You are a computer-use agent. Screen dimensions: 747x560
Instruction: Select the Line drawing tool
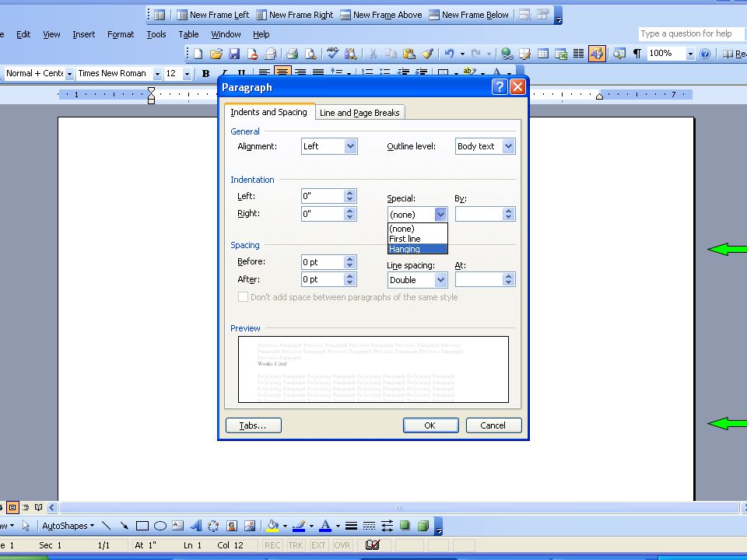[x=107, y=526]
